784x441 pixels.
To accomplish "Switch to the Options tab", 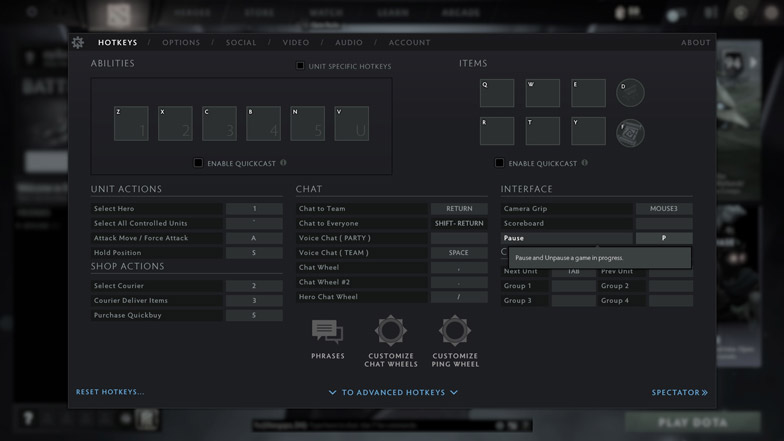I will click(x=181, y=42).
